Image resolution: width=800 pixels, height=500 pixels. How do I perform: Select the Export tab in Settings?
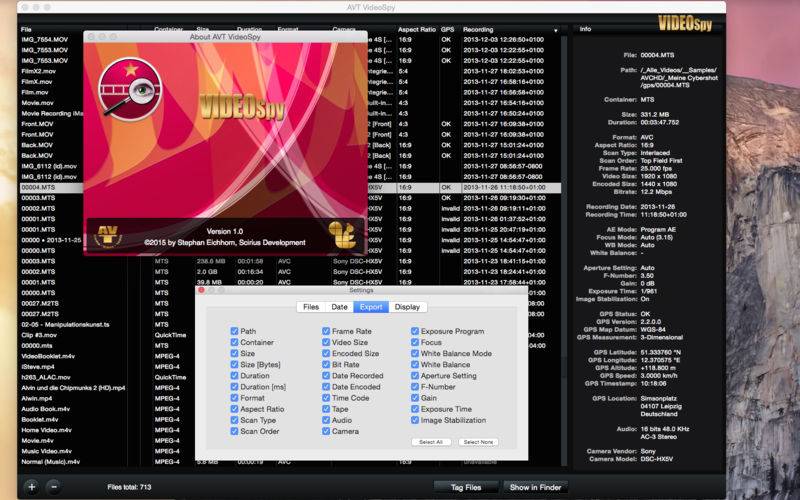[371, 307]
